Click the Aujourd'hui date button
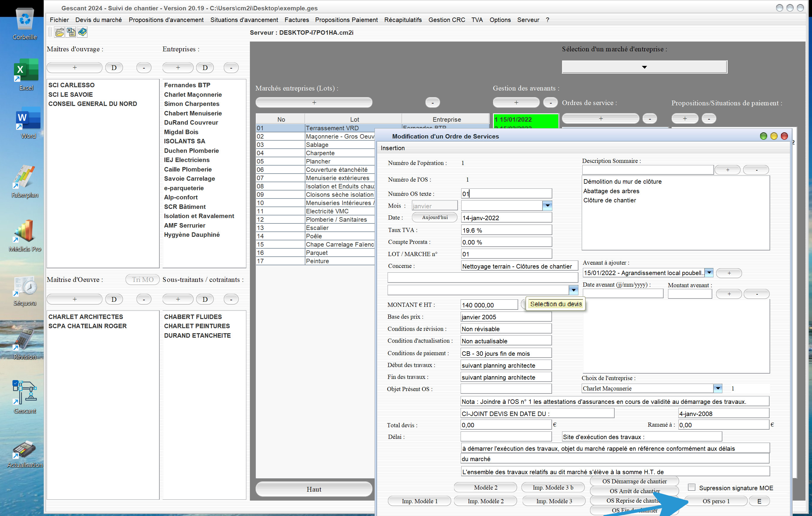Screen dimensions: 812x516 pyautogui.click(x=435, y=217)
